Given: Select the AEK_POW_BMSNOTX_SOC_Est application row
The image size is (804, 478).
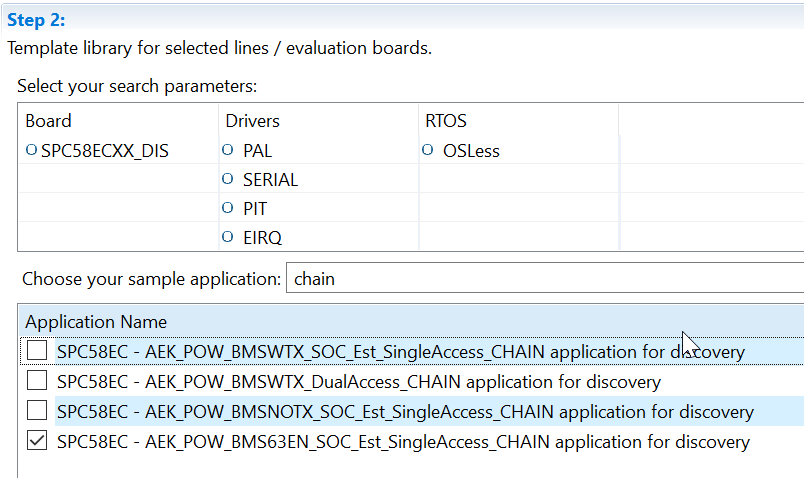Looking at the screenshot, I should pyautogui.click(x=405, y=412).
